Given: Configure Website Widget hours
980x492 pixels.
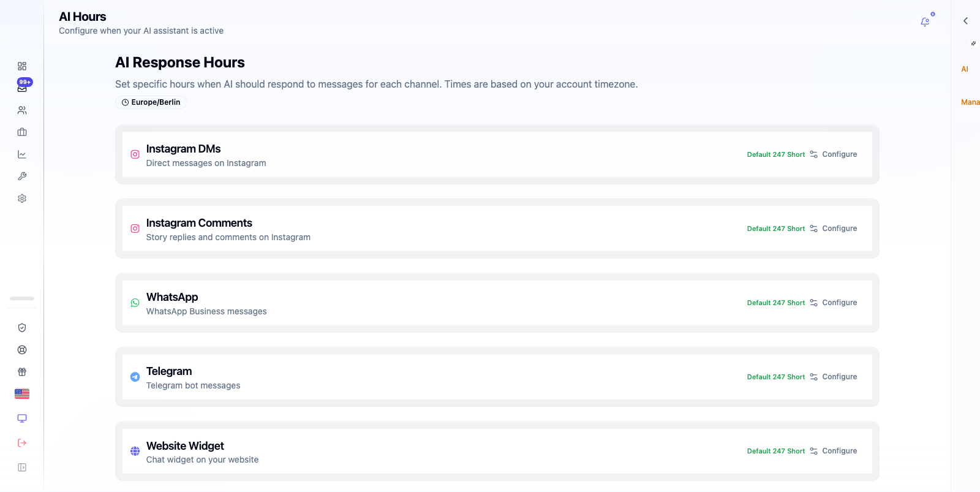Looking at the screenshot, I should point(834,451).
